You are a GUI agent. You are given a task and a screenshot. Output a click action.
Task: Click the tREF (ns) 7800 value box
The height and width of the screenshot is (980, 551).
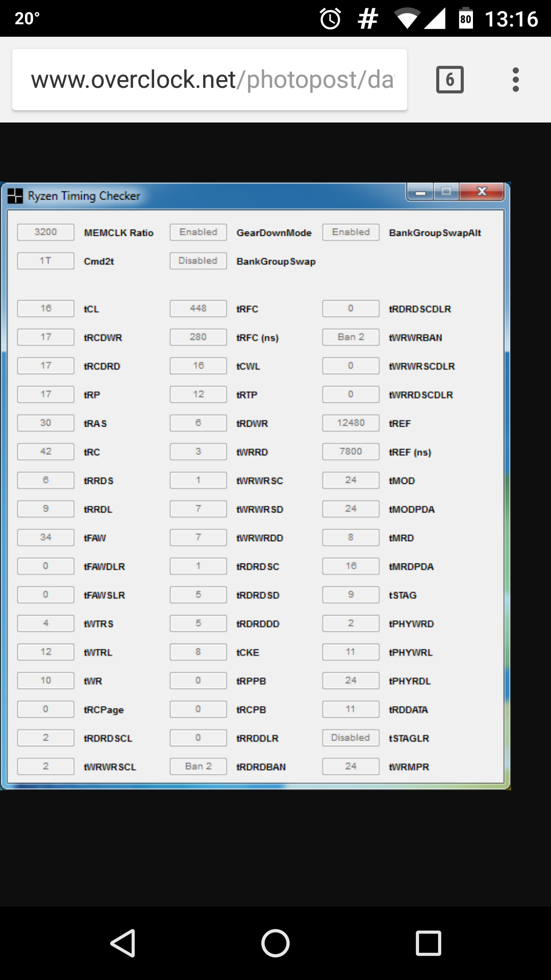[351, 452]
